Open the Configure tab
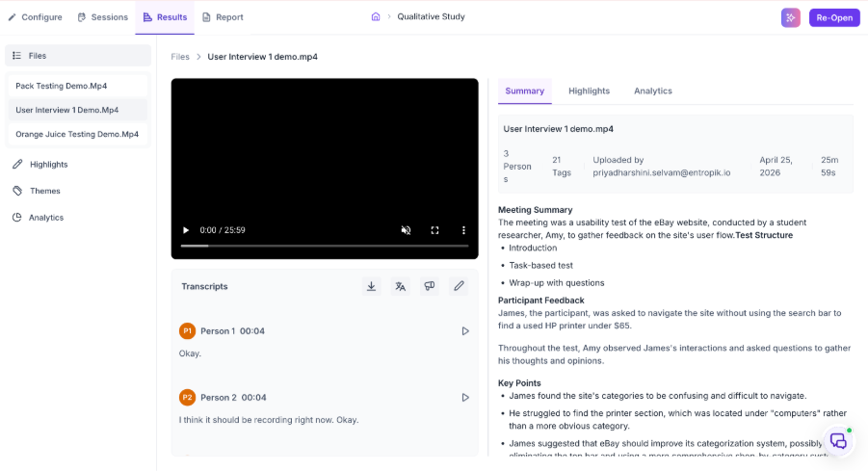Screen dimensions: 868x471 pos(35,17)
